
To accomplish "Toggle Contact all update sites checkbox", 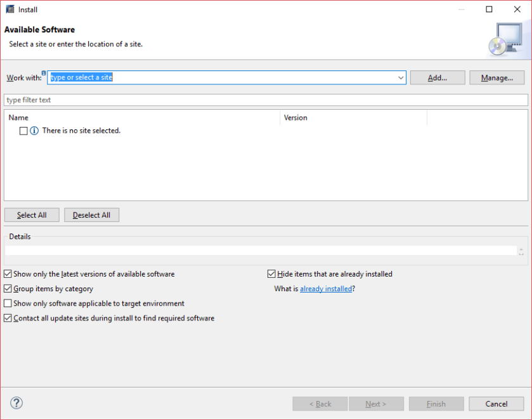I will coord(8,318).
